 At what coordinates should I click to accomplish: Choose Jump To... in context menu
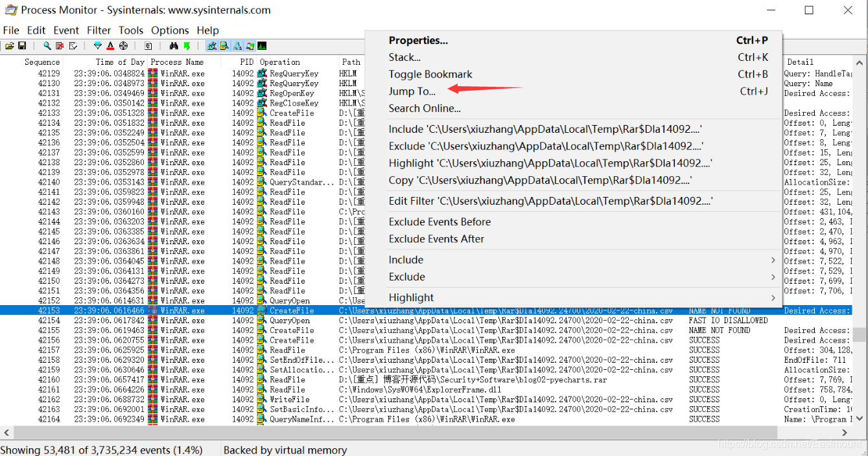pyautogui.click(x=412, y=91)
